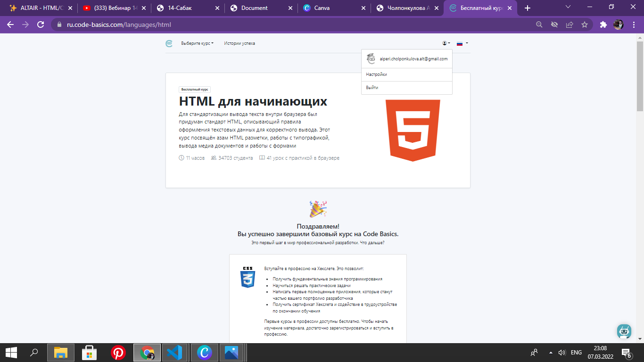Image resolution: width=644 pixels, height=362 pixels.
Task: Open Chrome three-dot menu
Action: 634,25
